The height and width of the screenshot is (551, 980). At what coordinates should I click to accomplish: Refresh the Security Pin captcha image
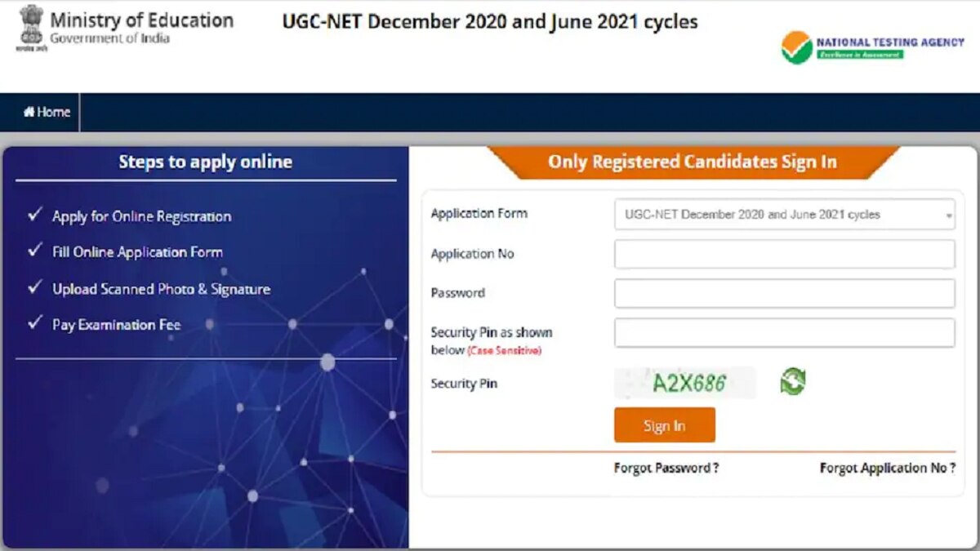tap(792, 382)
